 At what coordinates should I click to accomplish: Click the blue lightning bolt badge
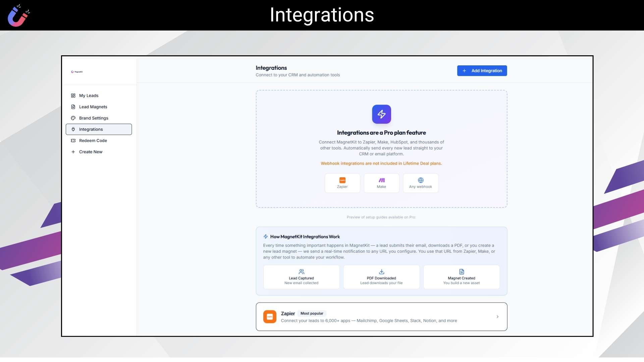[381, 114]
